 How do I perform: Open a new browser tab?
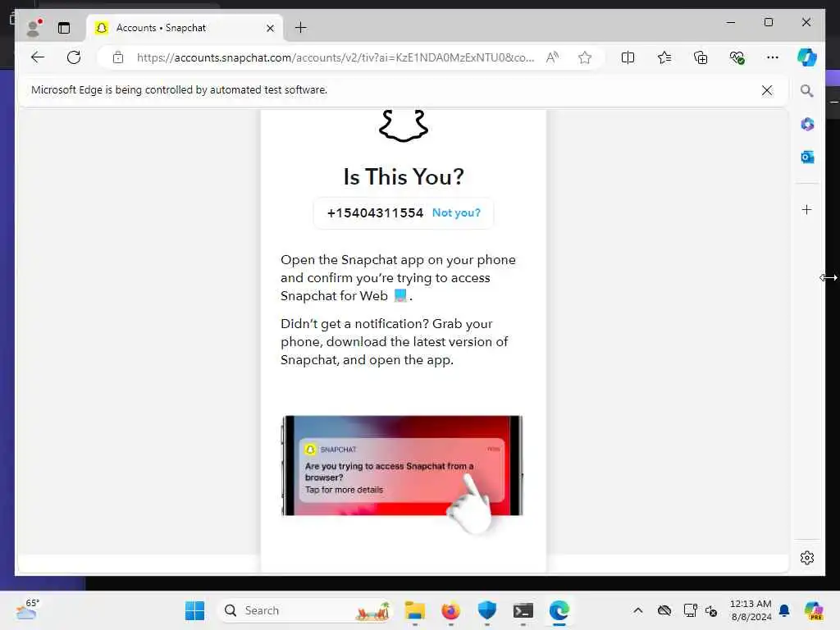pyautogui.click(x=301, y=28)
